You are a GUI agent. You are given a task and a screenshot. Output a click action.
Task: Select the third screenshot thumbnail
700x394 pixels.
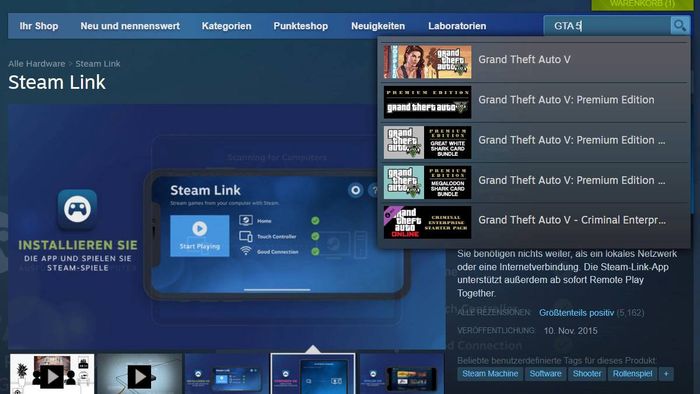pos(226,375)
